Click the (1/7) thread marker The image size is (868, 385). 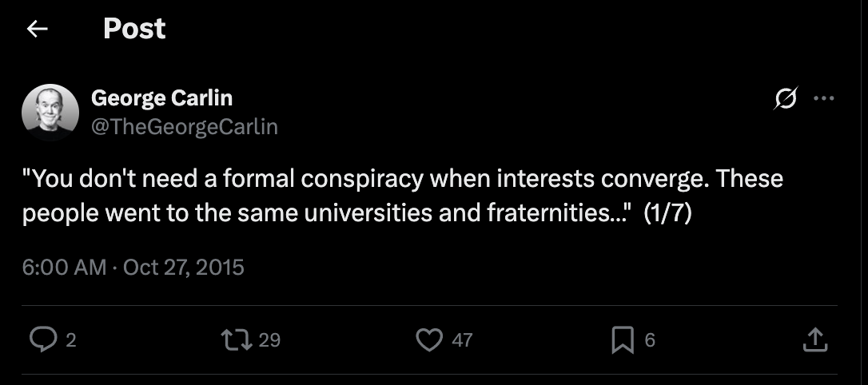[x=667, y=215]
